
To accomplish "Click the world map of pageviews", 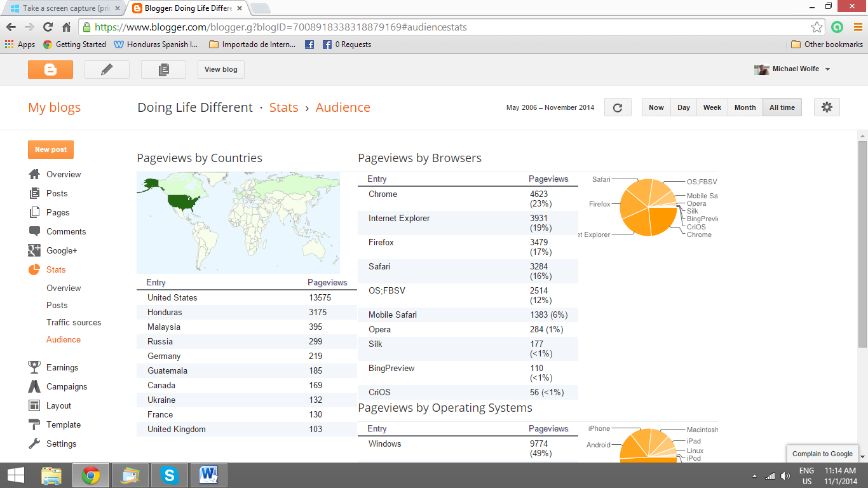I will [x=238, y=222].
